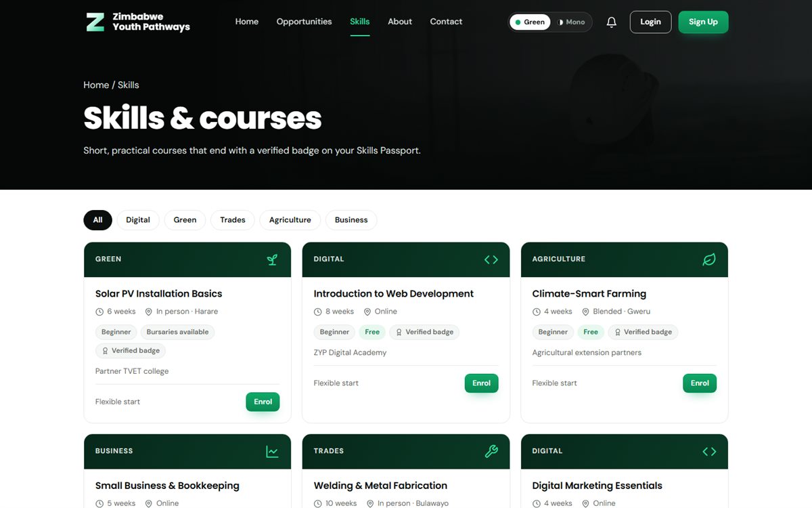
Task: Click the clock icon next to 10 weeks
Action: tap(318, 504)
